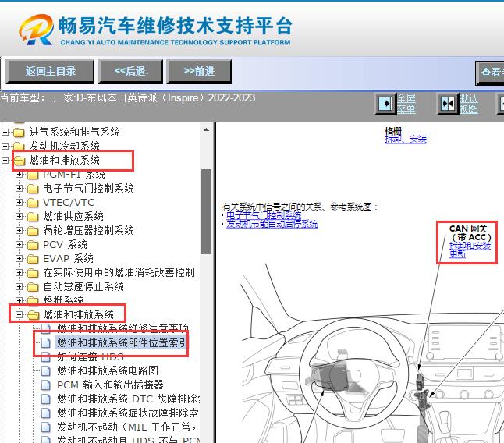Click the 燃油供应系统 folder icon

point(33,217)
